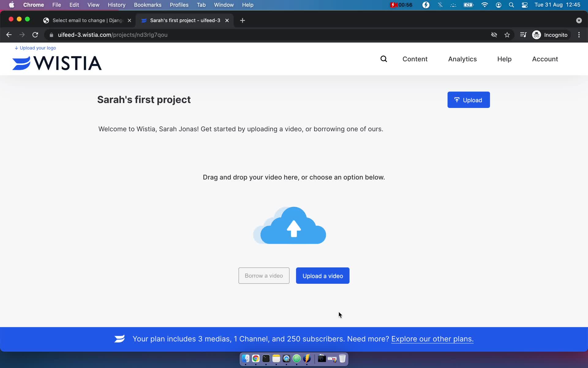
Task: Click the search icon in navbar
Action: [384, 59]
